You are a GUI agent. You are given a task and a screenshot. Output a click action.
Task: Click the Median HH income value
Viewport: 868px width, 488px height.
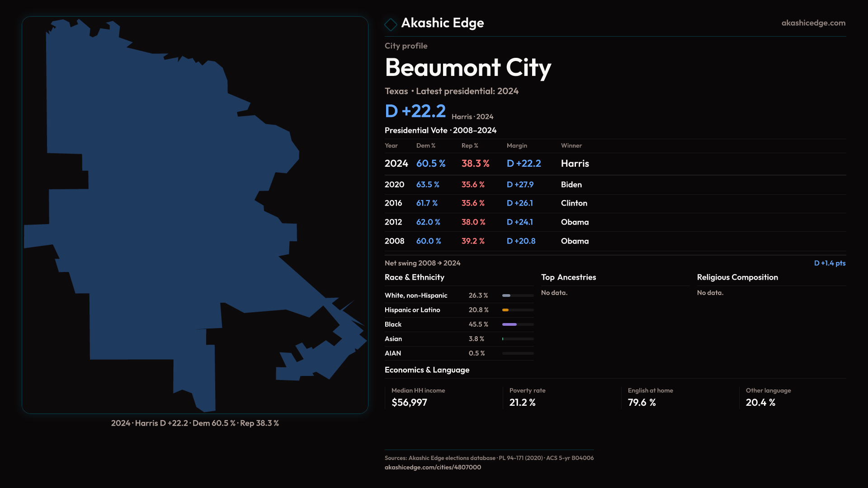(409, 403)
